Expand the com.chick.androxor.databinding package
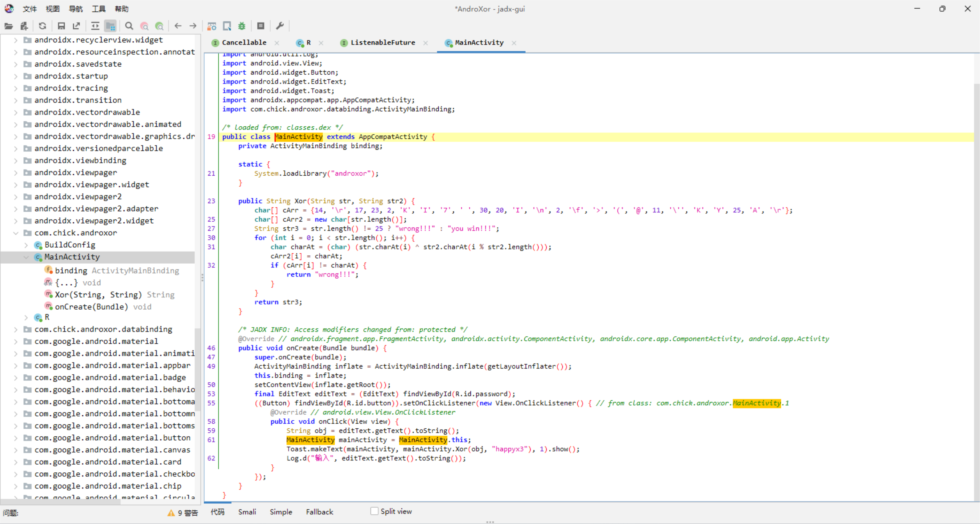Screen dimensions: 980x524 pos(16,329)
